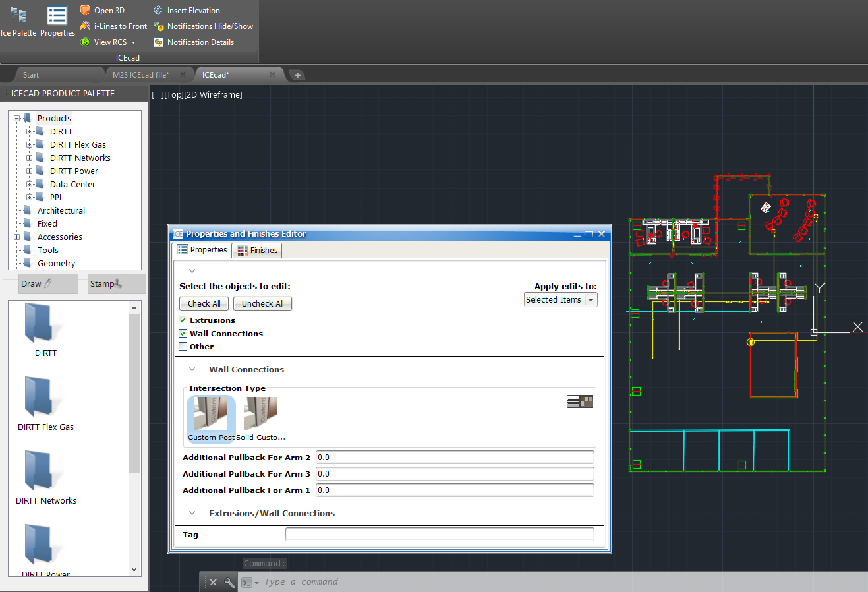Close the M23 ICEcad file tab
This screenshot has width=868, height=592.
[x=183, y=75]
